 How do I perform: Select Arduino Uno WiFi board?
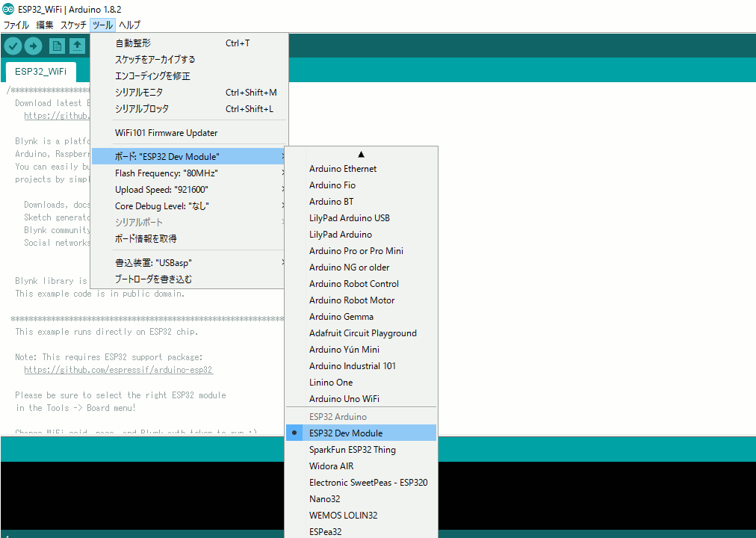point(361,399)
